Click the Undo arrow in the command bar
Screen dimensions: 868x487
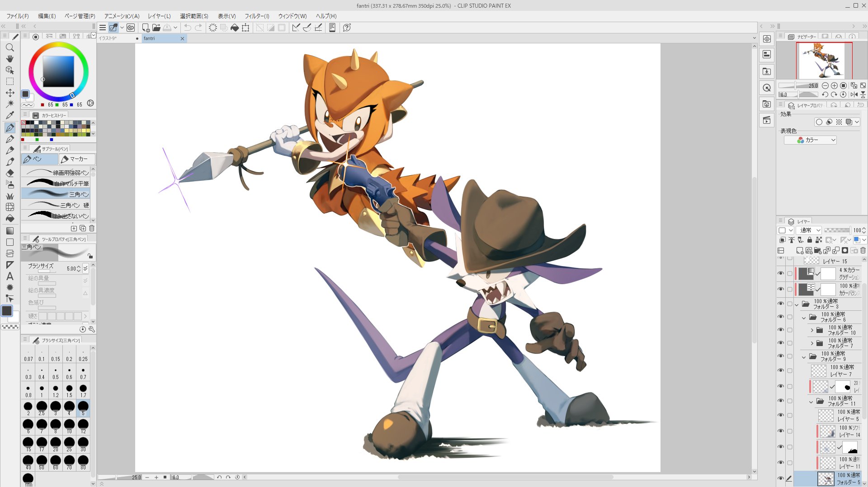187,28
